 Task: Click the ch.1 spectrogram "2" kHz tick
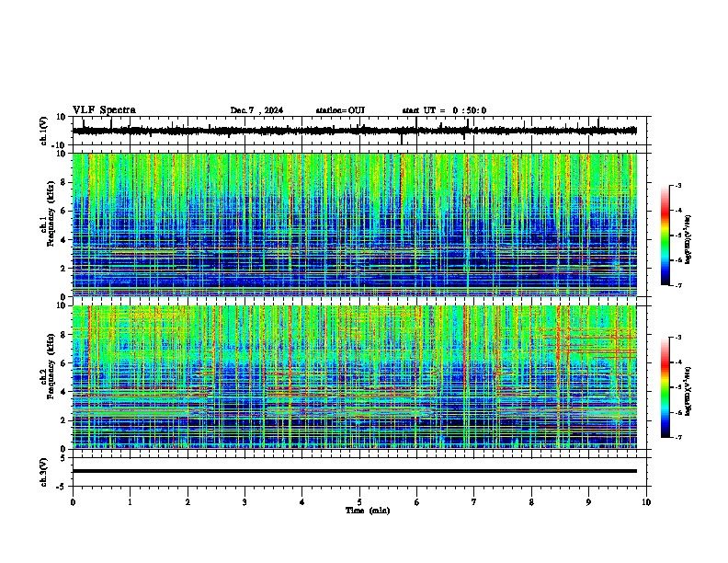64,268
